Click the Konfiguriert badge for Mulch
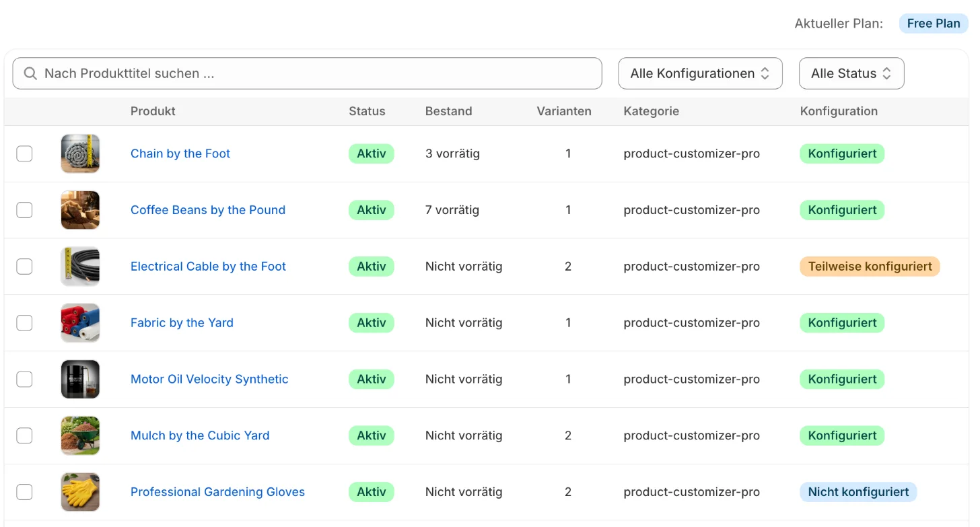Screen dimensions: 980x527 [842, 435]
